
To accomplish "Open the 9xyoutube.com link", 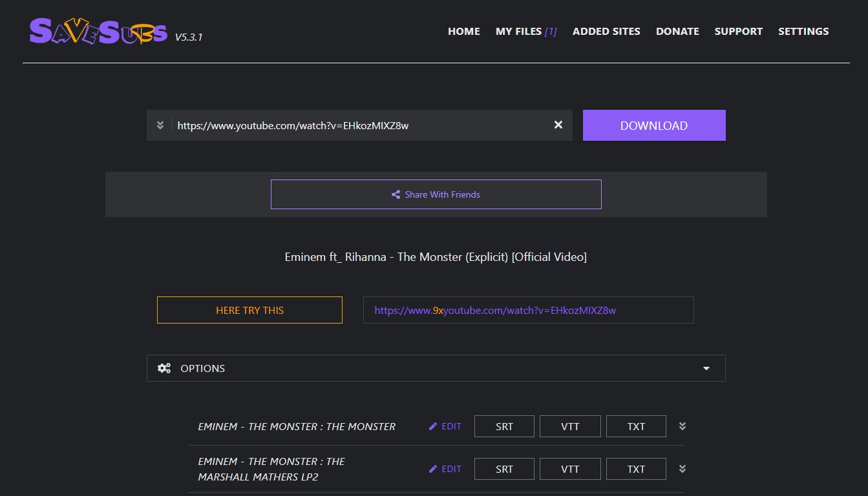I will click(x=495, y=310).
